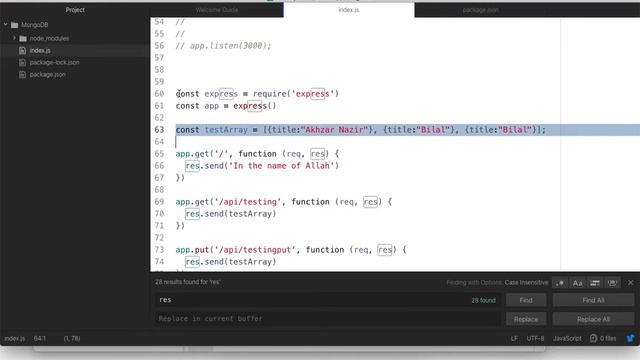Change the JavaScript grammar in status bar

click(567, 338)
